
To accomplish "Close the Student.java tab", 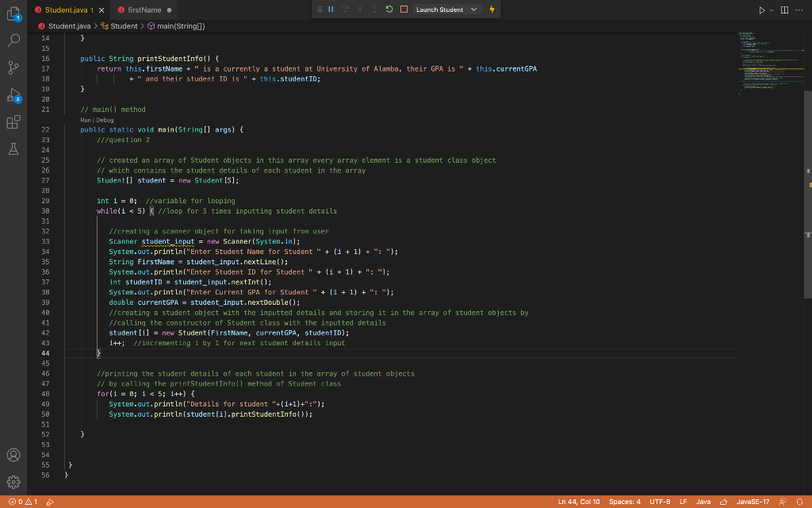I will tap(101, 10).
